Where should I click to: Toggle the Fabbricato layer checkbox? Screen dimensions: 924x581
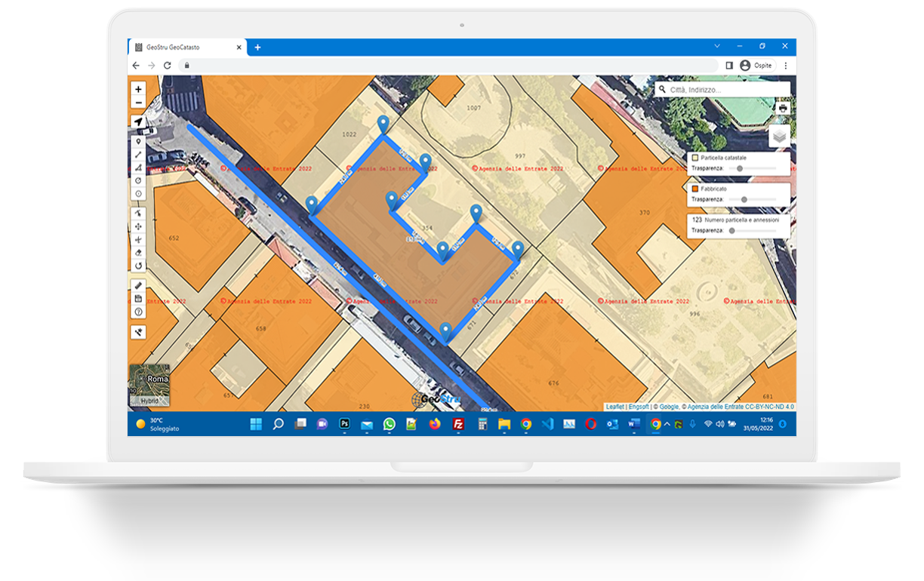[x=695, y=189]
